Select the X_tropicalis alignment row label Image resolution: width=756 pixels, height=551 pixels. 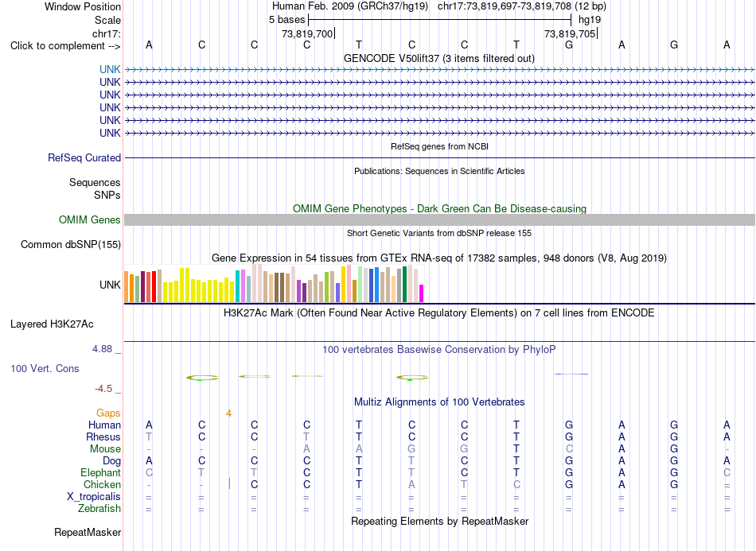coord(94,497)
